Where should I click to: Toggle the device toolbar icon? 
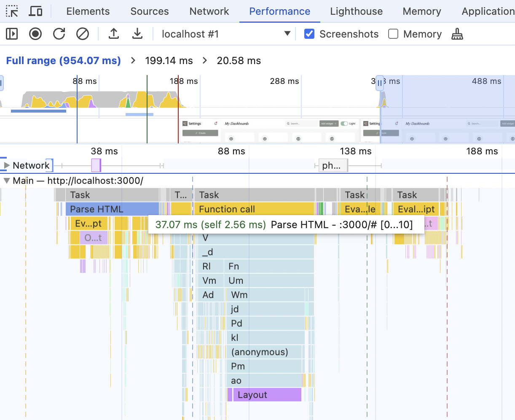[35, 11]
